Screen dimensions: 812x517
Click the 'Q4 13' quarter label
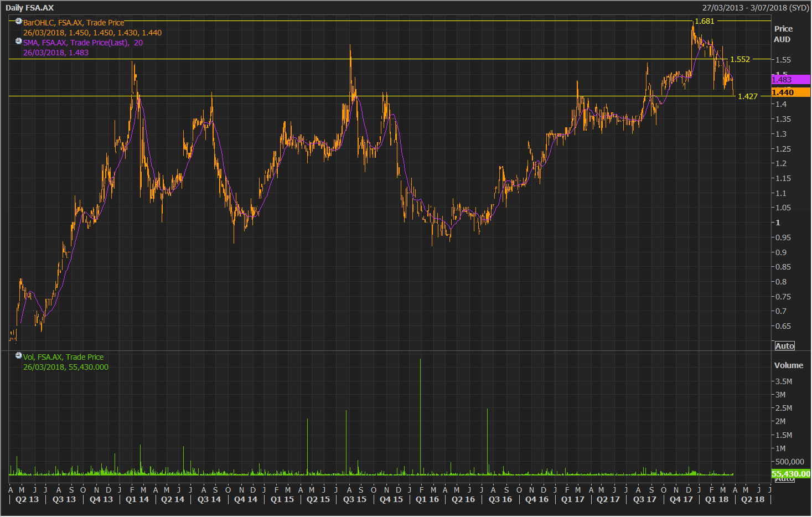(101, 499)
